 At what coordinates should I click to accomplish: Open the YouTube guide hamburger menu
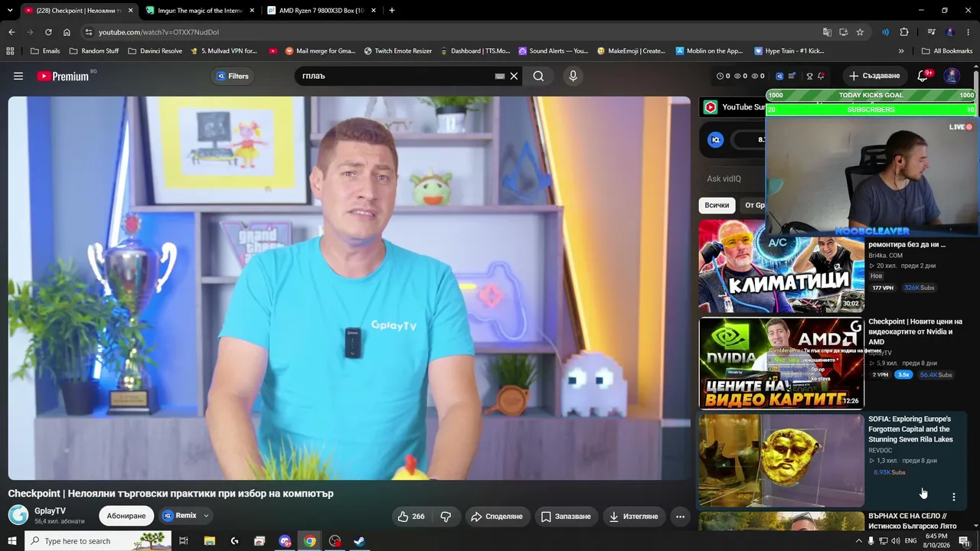coord(18,76)
